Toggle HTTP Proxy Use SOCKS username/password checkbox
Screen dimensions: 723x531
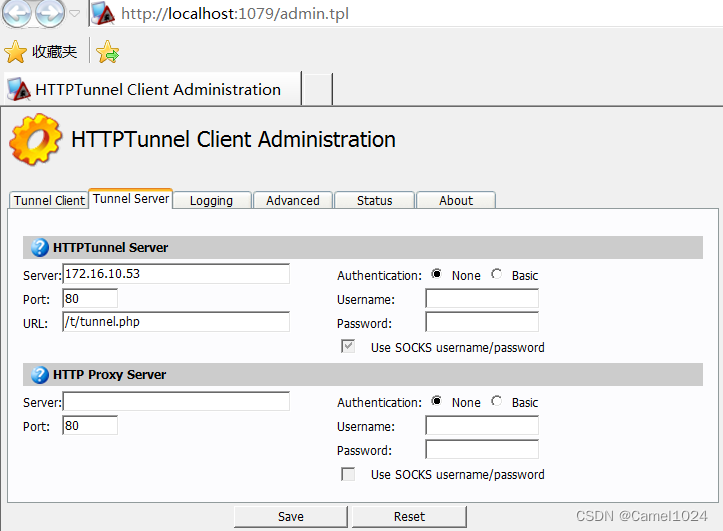coord(348,474)
